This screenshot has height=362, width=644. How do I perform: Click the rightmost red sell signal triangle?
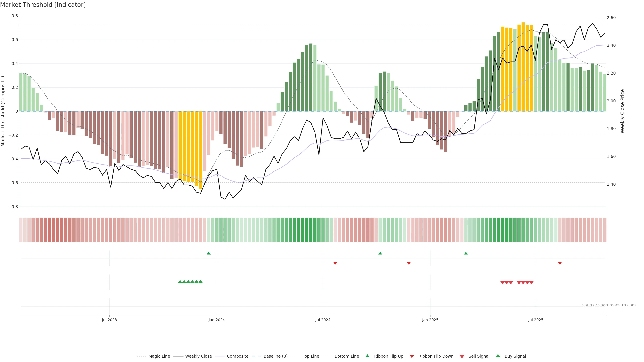coord(531,283)
